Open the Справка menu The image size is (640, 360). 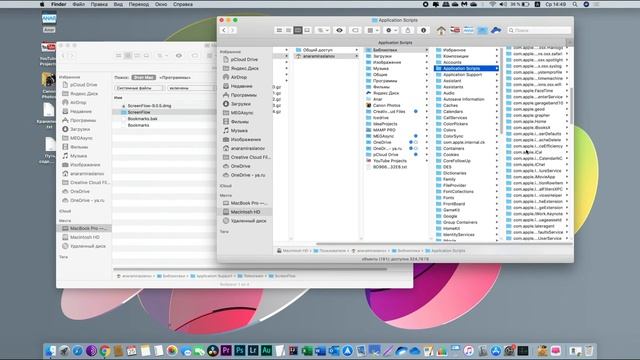pos(183,4)
